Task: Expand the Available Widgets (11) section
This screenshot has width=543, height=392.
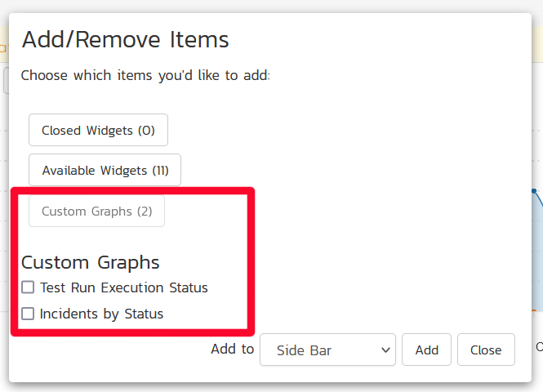Action: click(105, 170)
